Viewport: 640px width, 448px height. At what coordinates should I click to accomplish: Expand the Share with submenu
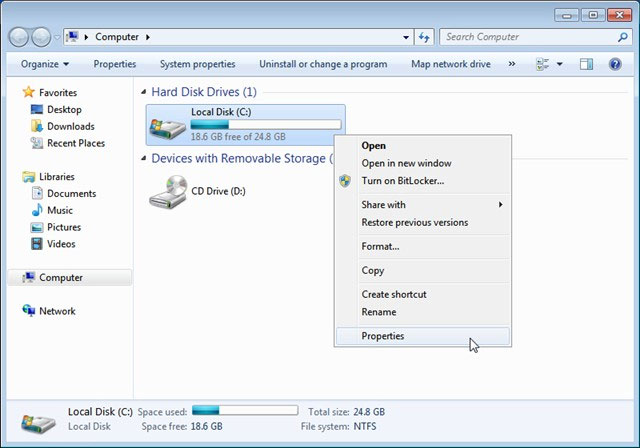[423, 205]
